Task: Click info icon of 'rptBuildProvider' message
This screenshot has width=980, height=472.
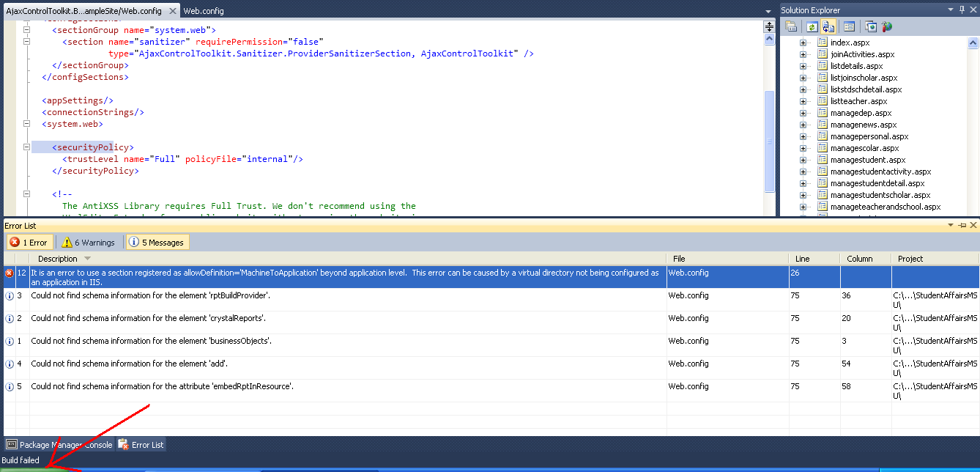Action: point(10,295)
